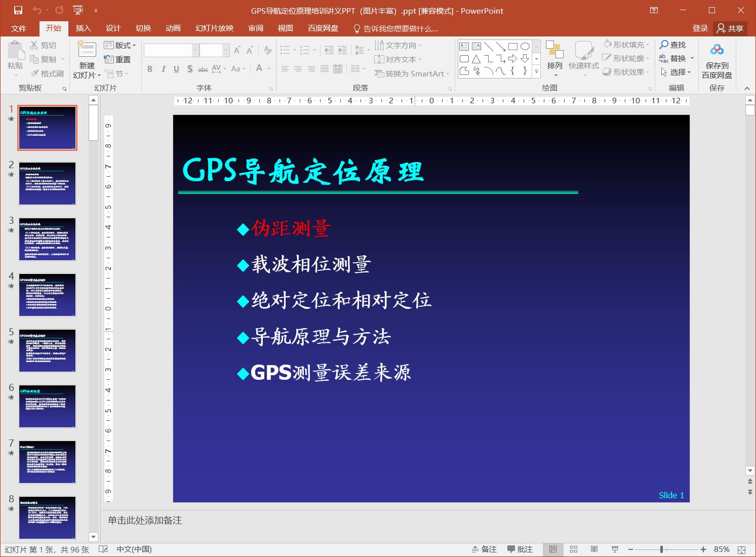Click 备注 Notes button in status bar
The image size is (756, 557).
click(x=484, y=549)
